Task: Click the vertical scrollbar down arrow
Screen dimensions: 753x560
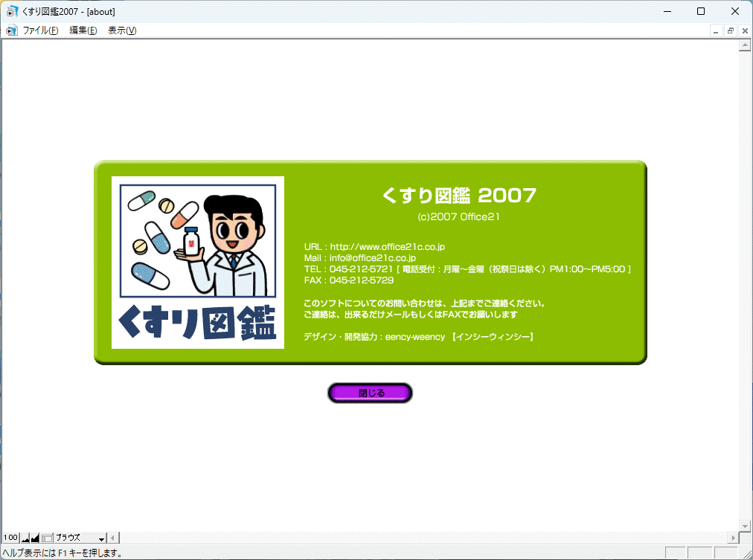Action: pyautogui.click(x=745, y=526)
